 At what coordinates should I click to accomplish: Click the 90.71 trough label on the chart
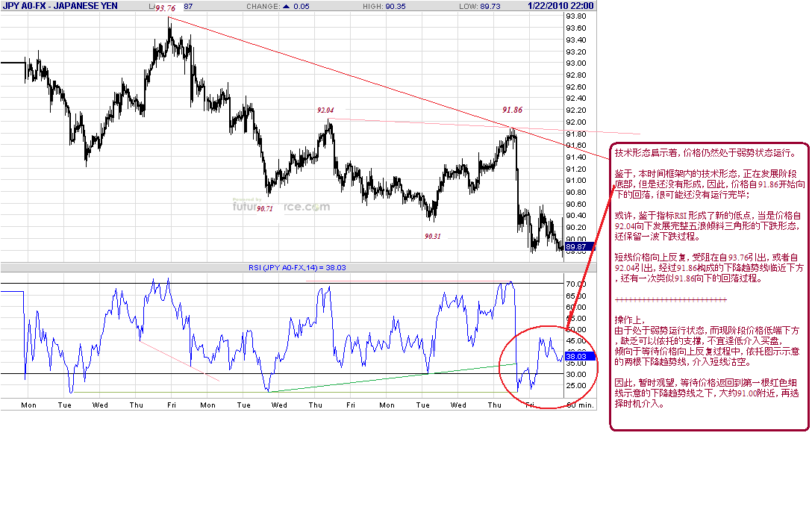click(x=264, y=208)
